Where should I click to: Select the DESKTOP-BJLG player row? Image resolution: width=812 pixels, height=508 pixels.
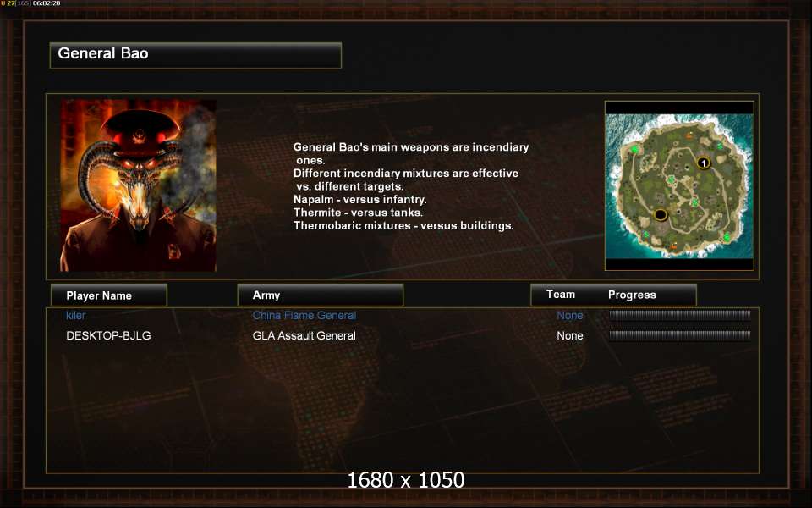[403, 336]
